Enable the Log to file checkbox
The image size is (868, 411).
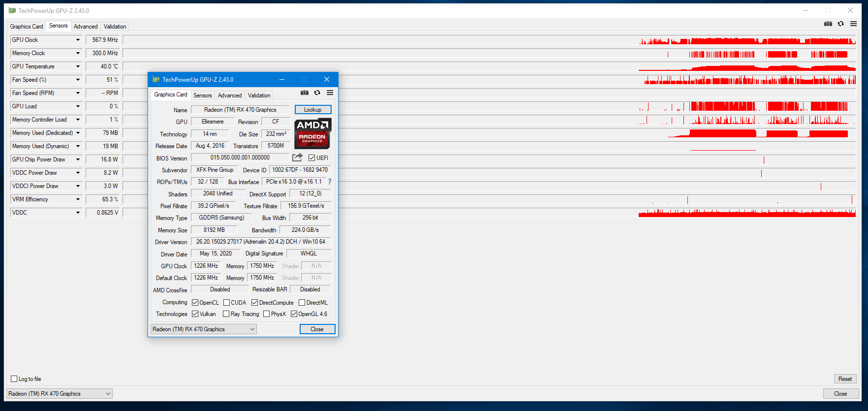[14, 379]
